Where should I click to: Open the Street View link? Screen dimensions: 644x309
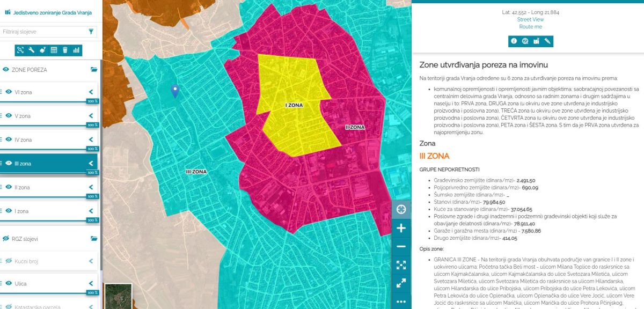(530, 19)
